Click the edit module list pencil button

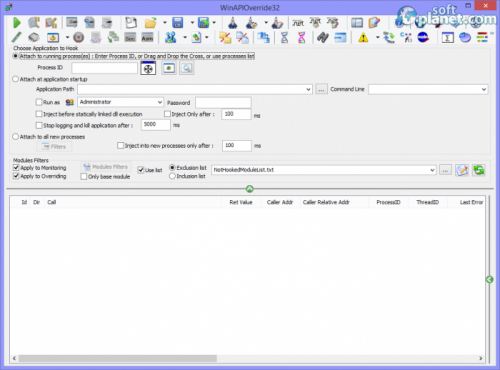462,170
